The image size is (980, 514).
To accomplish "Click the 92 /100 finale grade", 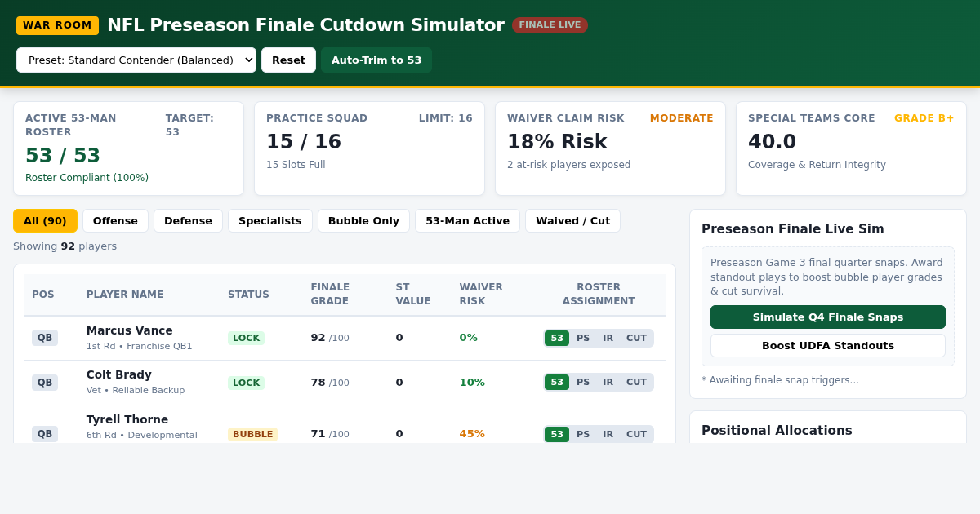I will [330, 338].
